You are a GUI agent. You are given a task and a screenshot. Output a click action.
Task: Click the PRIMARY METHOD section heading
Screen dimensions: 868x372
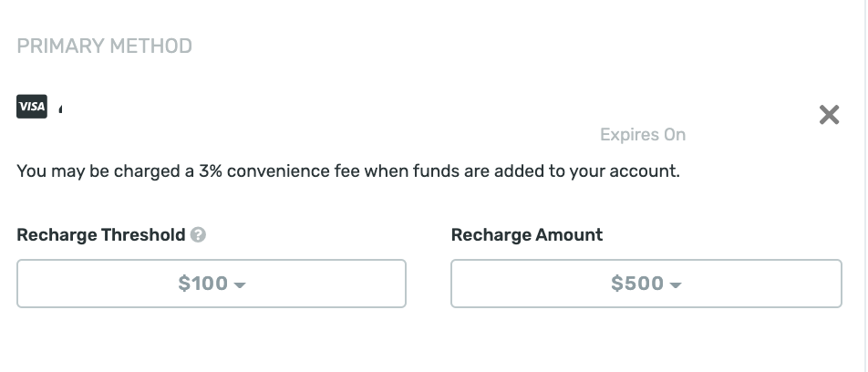point(105,46)
